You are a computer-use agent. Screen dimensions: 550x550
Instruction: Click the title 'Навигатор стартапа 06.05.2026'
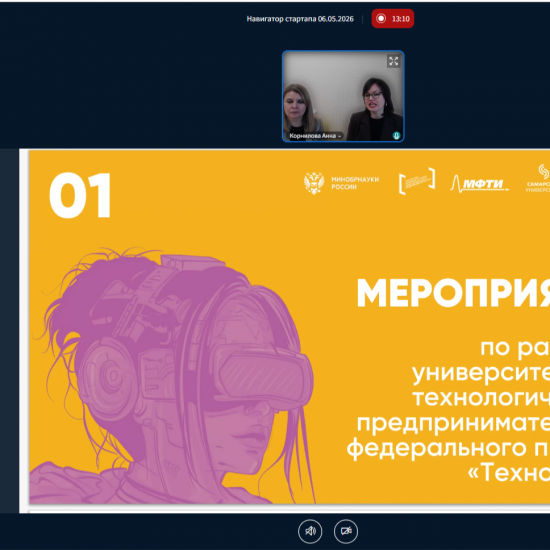(x=300, y=19)
